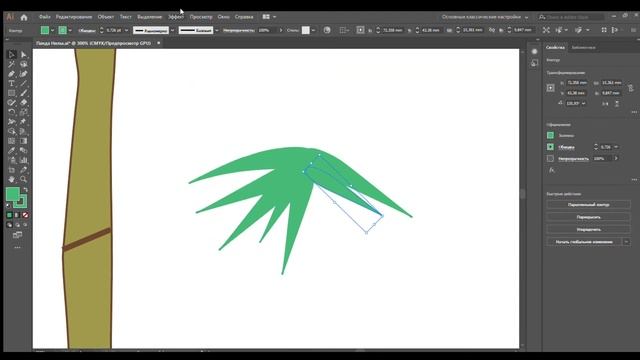Open the Файл menu

pos(44,17)
